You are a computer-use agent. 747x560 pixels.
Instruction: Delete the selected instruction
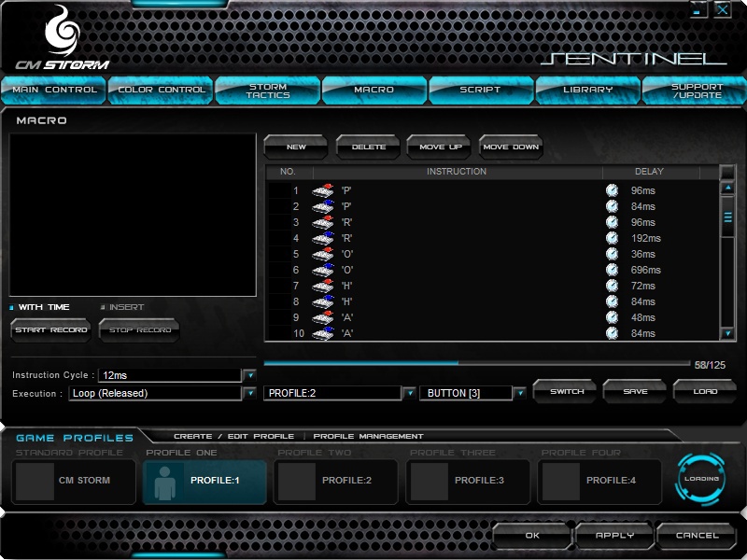[x=368, y=147]
